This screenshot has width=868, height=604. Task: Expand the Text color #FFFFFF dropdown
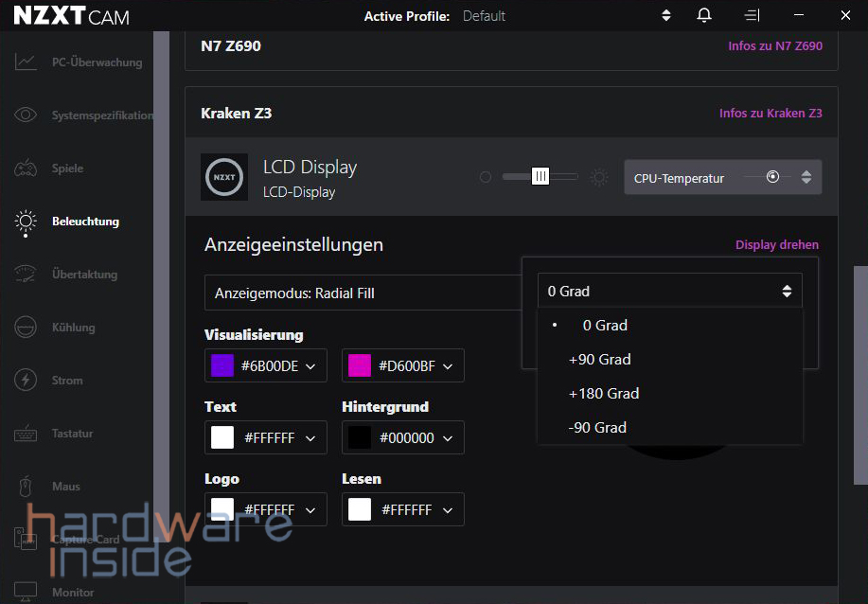pyautogui.click(x=266, y=438)
